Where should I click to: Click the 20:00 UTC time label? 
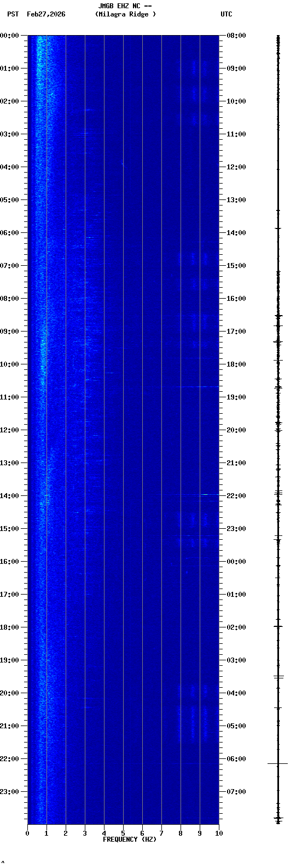[236, 430]
